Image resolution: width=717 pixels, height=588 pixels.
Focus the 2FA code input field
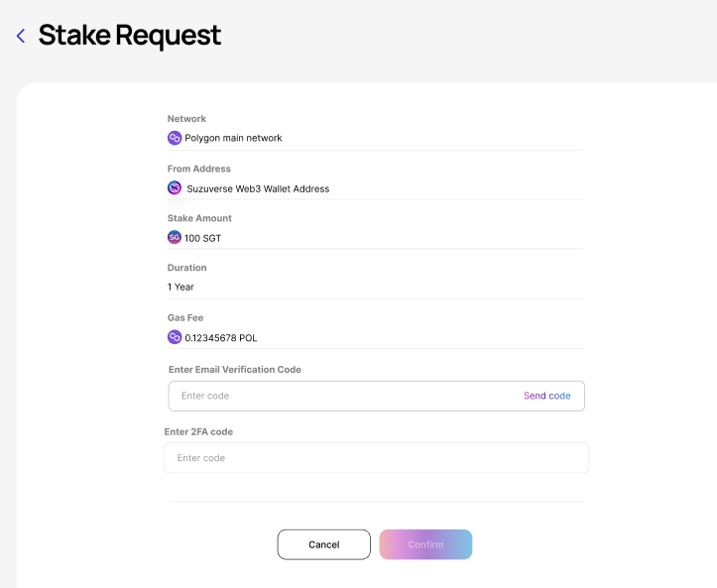(376, 458)
